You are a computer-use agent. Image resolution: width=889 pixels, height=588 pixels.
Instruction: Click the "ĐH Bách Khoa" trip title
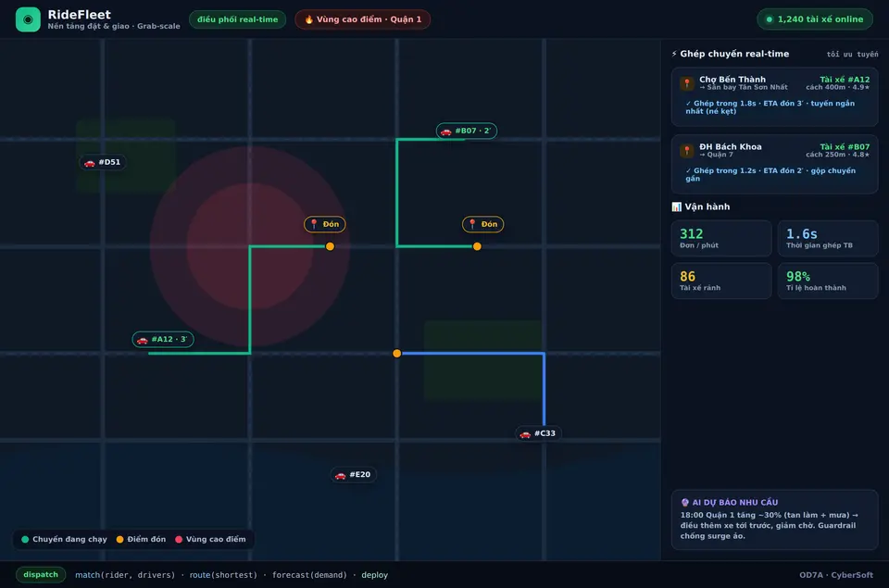[731, 147]
